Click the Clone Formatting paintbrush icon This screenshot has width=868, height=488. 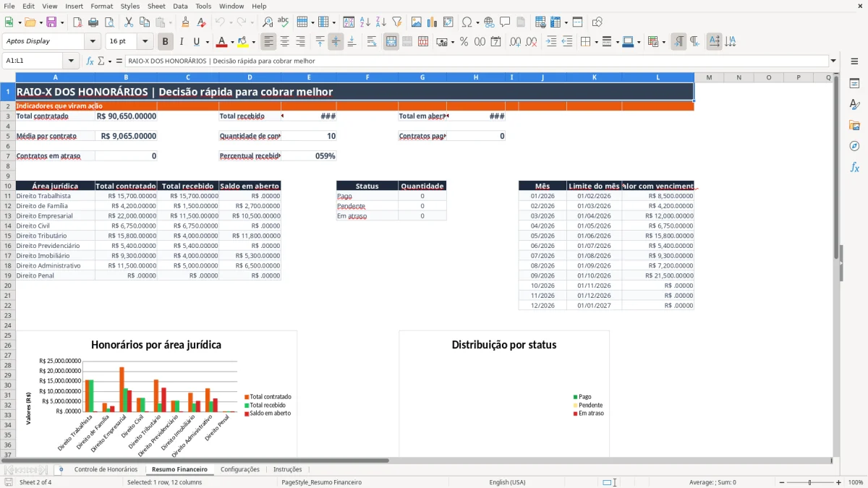click(186, 22)
